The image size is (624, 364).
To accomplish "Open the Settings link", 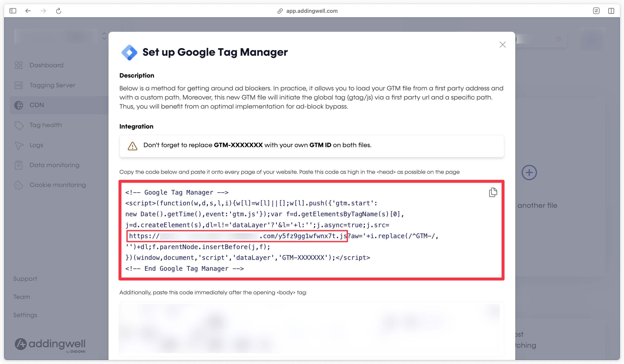I will [25, 315].
